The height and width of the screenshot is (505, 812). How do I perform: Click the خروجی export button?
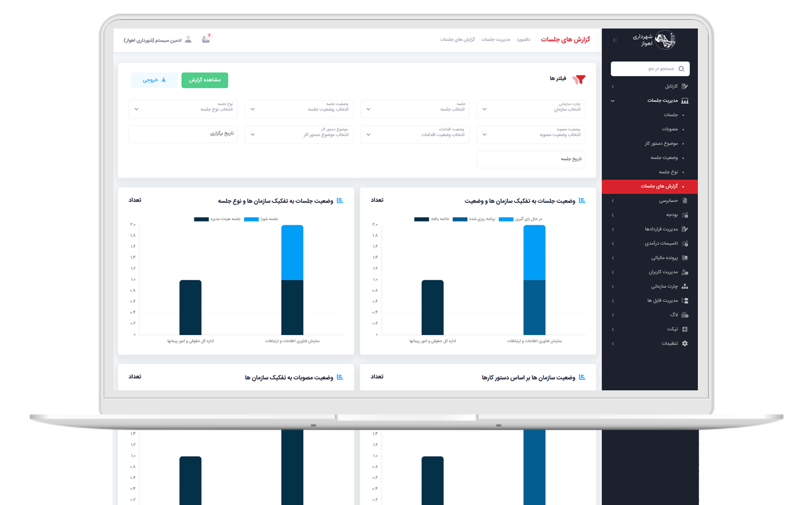tap(154, 80)
